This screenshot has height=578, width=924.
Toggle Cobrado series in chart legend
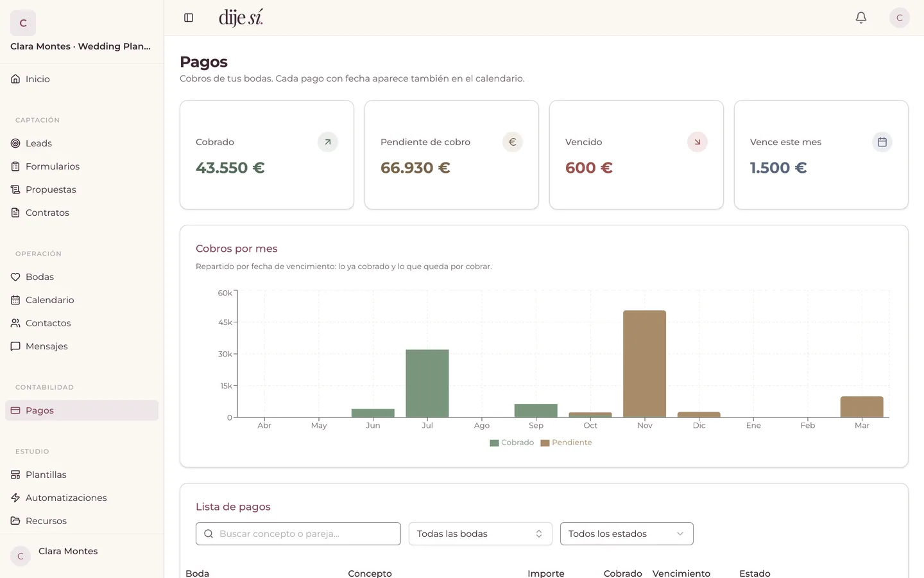pos(512,442)
